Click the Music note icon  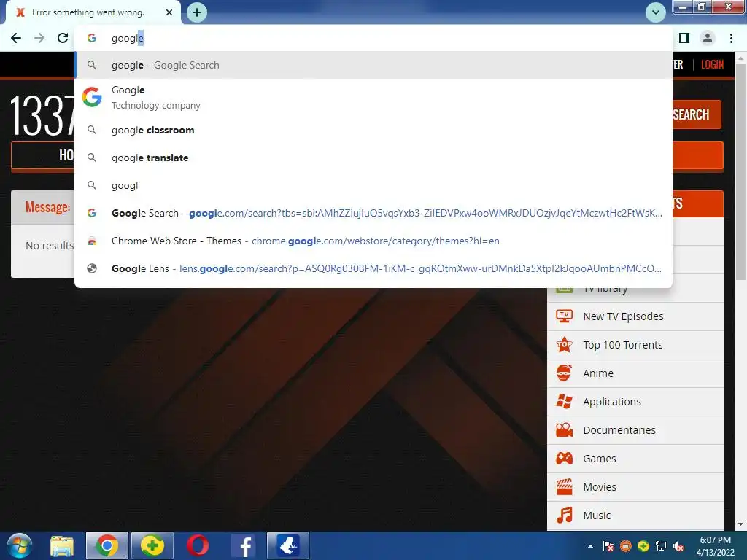(564, 516)
